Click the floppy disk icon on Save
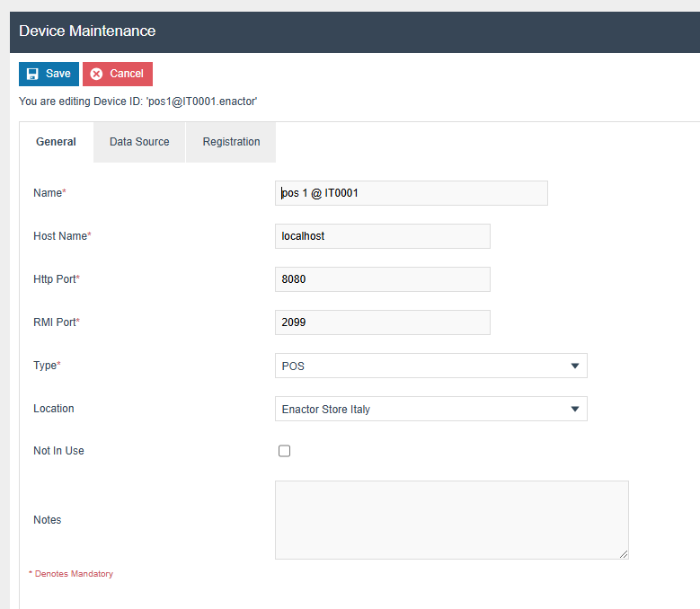The image size is (700, 609). click(32, 74)
